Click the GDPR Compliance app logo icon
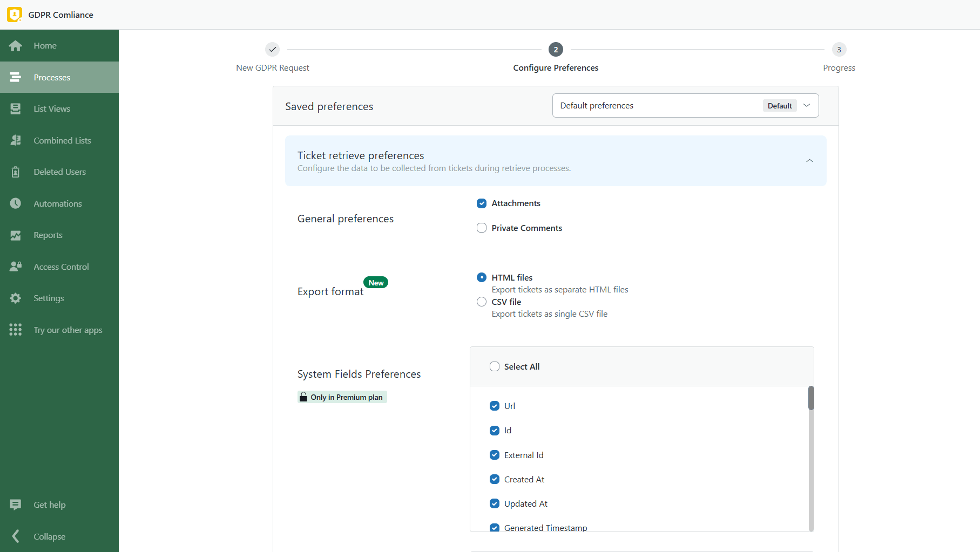This screenshot has height=552, width=980. (x=15, y=15)
